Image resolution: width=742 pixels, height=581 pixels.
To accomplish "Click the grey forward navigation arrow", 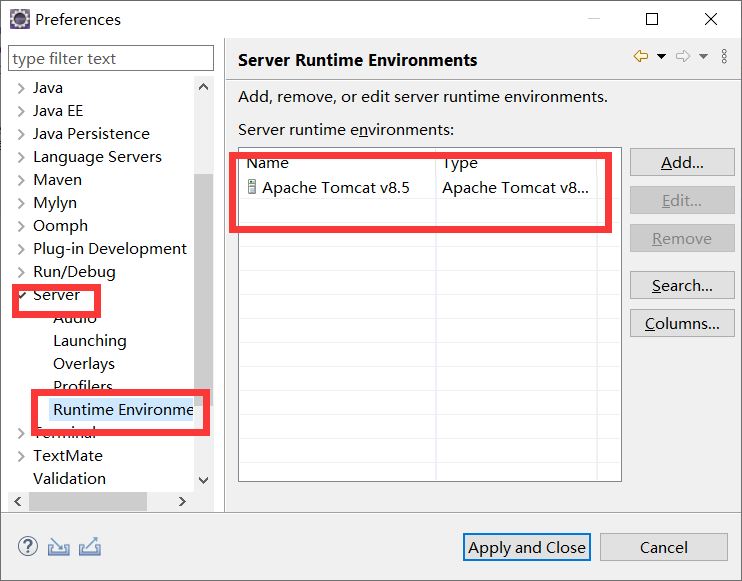I will (683, 57).
